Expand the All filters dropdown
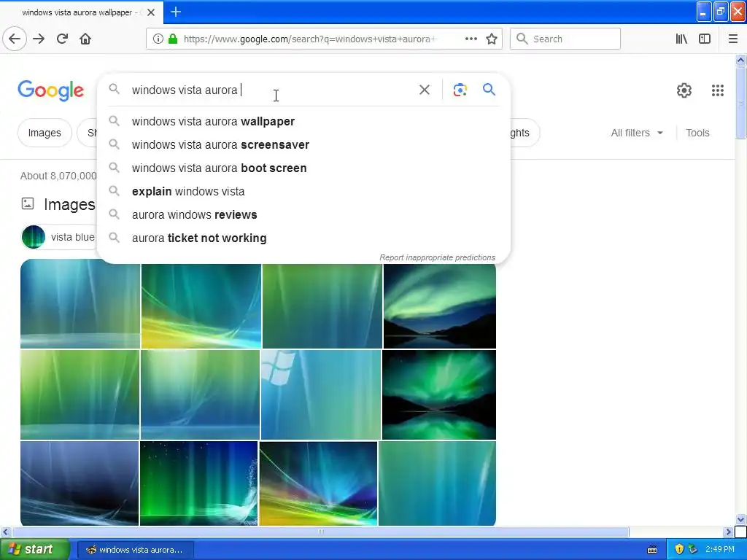The height and width of the screenshot is (560, 747). click(637, 133)
